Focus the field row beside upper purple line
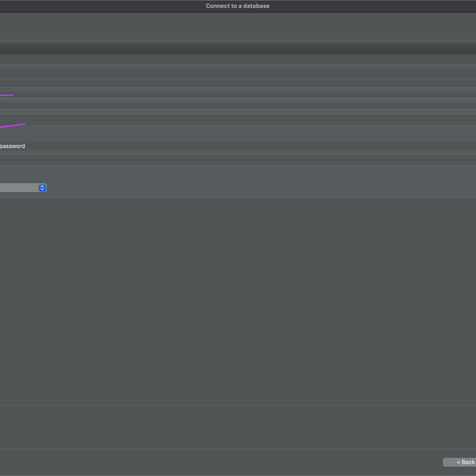The height and width of the screenshot is (476, 476). click(243, 95)
